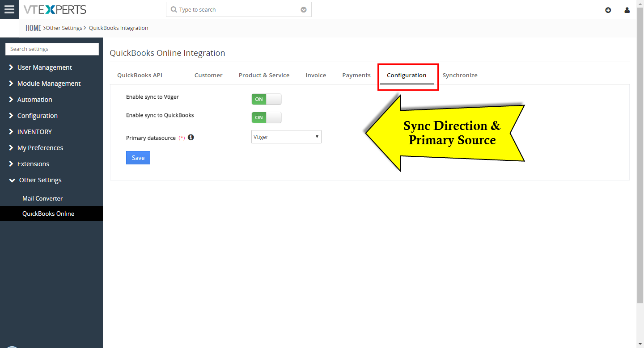Open the user profile icon

pos(627,10)
